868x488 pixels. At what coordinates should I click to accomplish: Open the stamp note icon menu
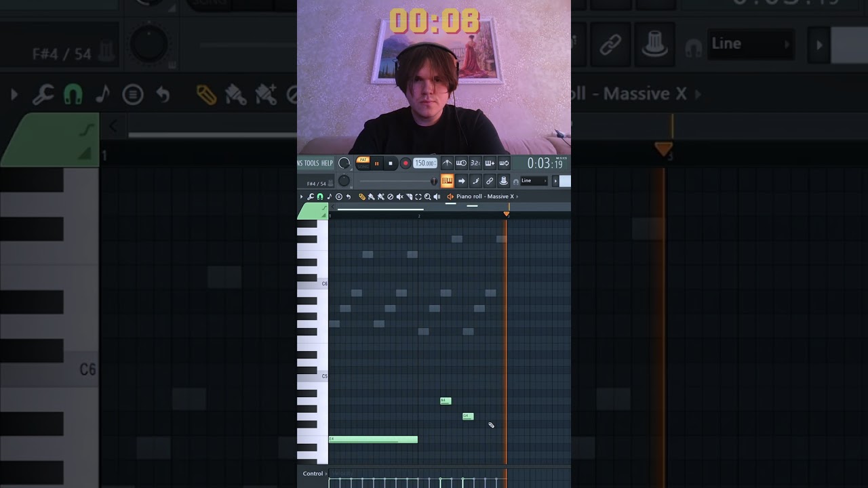pos(330,197)
